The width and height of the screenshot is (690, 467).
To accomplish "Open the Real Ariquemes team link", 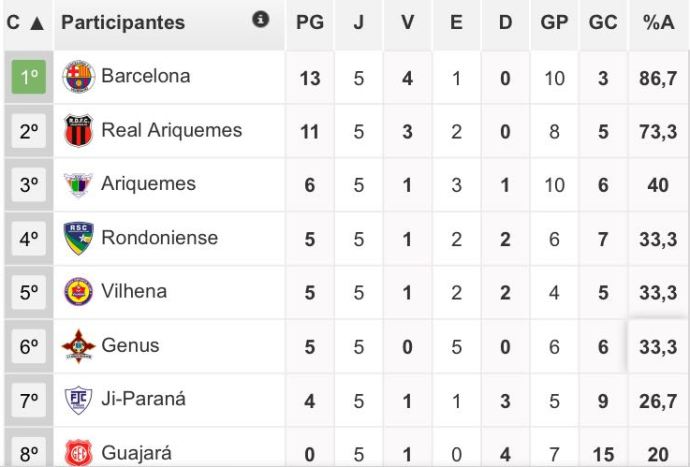I will (x=172, y=130).
